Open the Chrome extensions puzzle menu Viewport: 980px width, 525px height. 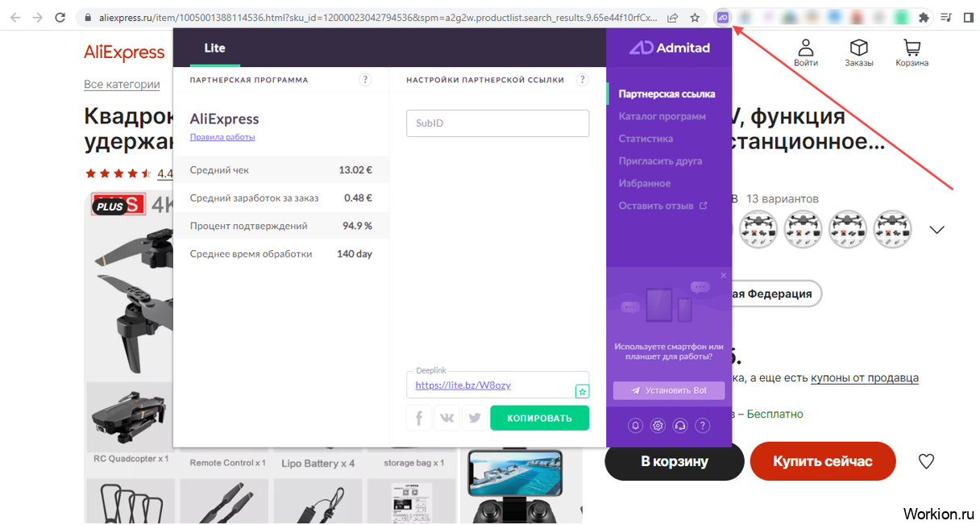924,17
